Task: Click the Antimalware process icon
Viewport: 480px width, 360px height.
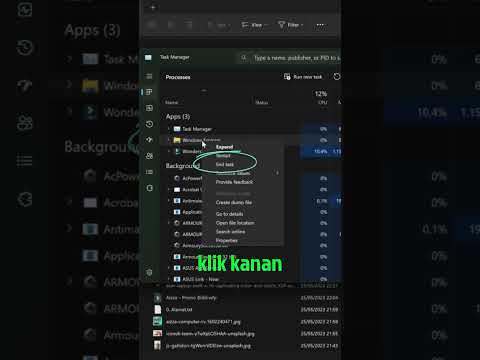Action: [177, 201]
